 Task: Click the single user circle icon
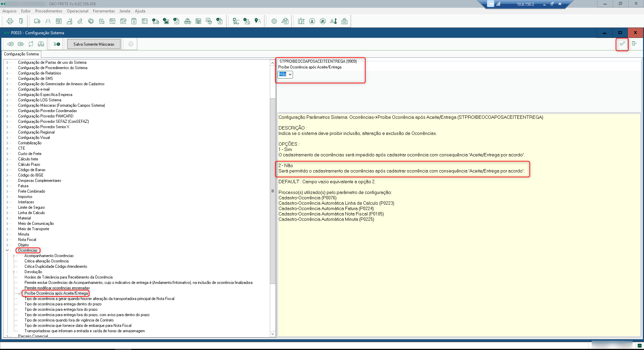[x=312, y=21]
